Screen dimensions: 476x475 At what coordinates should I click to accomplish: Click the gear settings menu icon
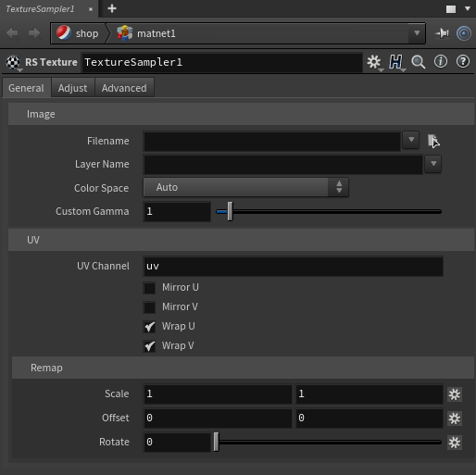(374, 62)
